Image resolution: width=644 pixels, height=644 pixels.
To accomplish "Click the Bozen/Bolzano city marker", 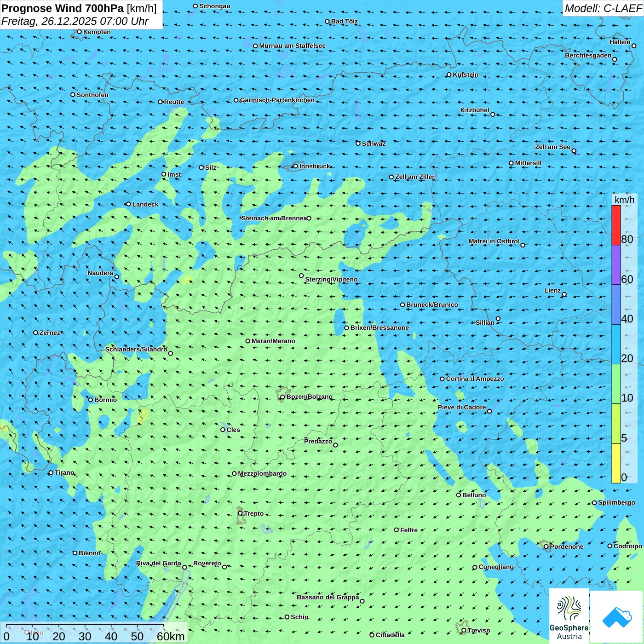I will [282, 397].
